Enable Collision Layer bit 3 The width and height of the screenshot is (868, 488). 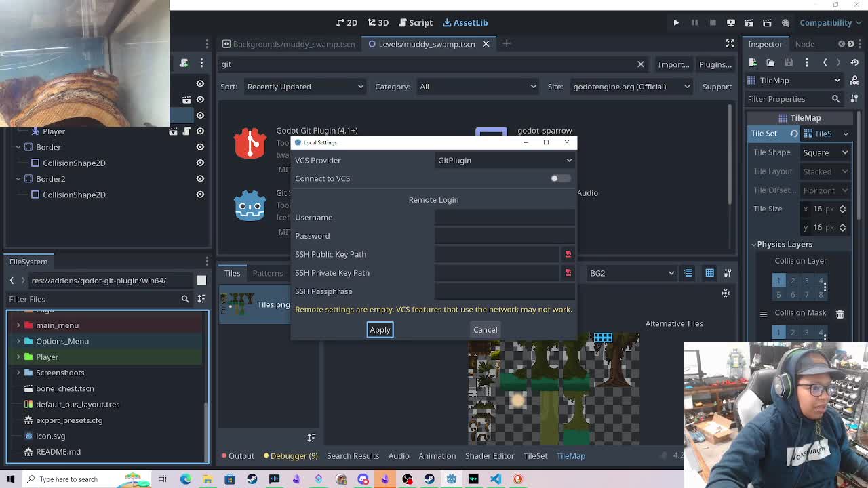[x=807, y=281]
